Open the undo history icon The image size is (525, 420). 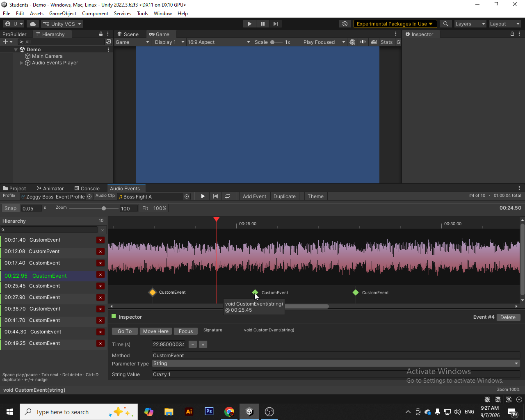click(345, 24)
